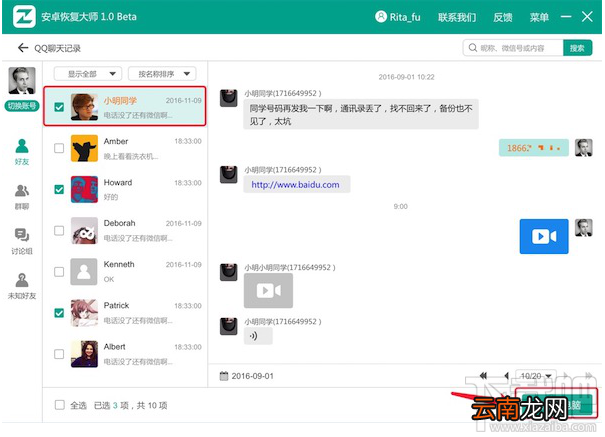Play the gray received video message
The image size is (605, 437).
click(x=268, y=290)
